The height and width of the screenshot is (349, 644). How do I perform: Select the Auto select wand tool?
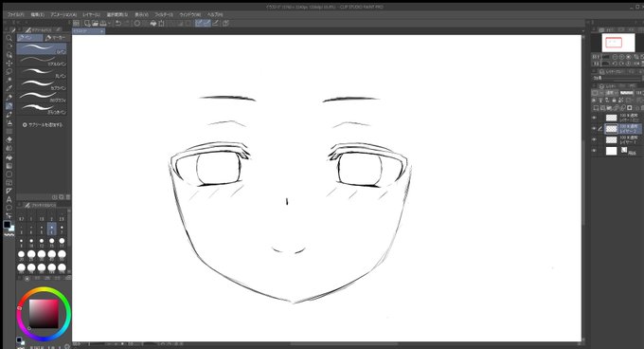[9, 81]
